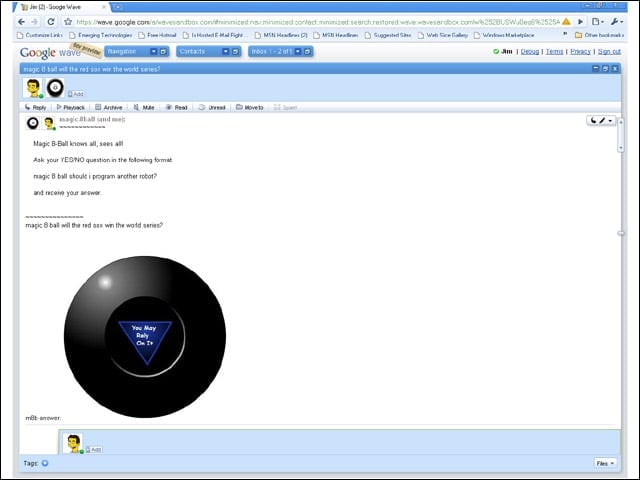Open the Emerging Technologies bookmark
Viewport: 640px width, 480px height.
[x=101, y=36]
